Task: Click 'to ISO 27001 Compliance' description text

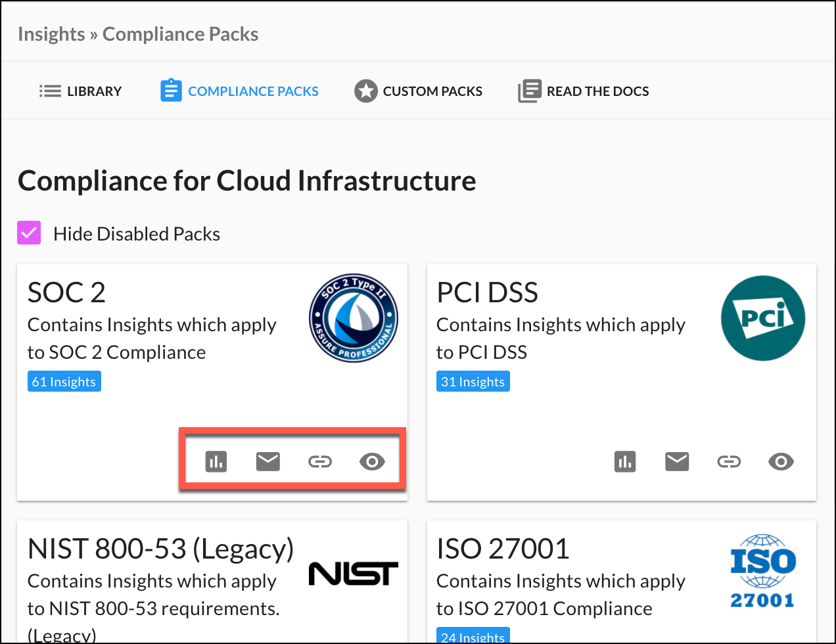Action: (544, 609)
